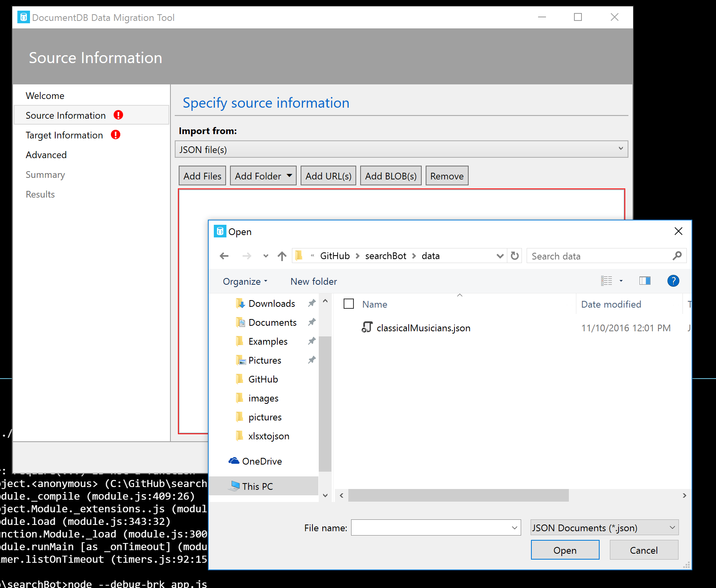Open view options dropdown arrow

(x=621, y=281)
